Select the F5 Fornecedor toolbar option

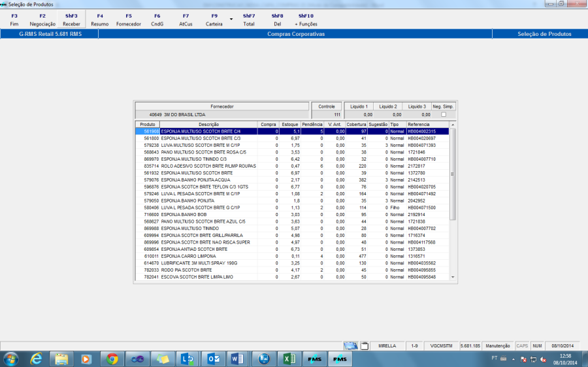[128, 20]
